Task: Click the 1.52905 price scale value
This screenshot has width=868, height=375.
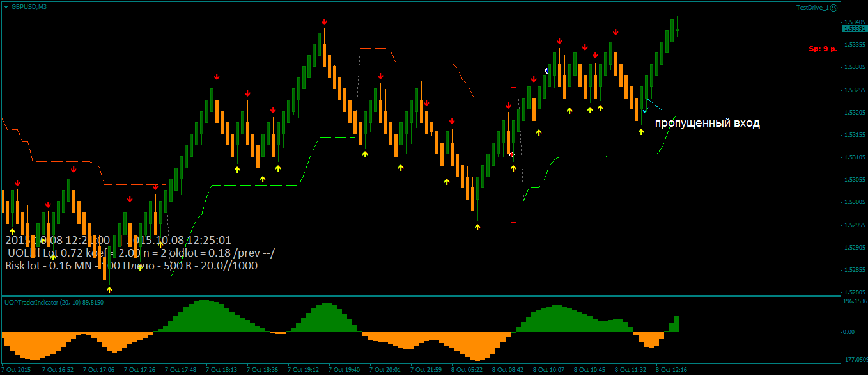Action: pos(855,247)
